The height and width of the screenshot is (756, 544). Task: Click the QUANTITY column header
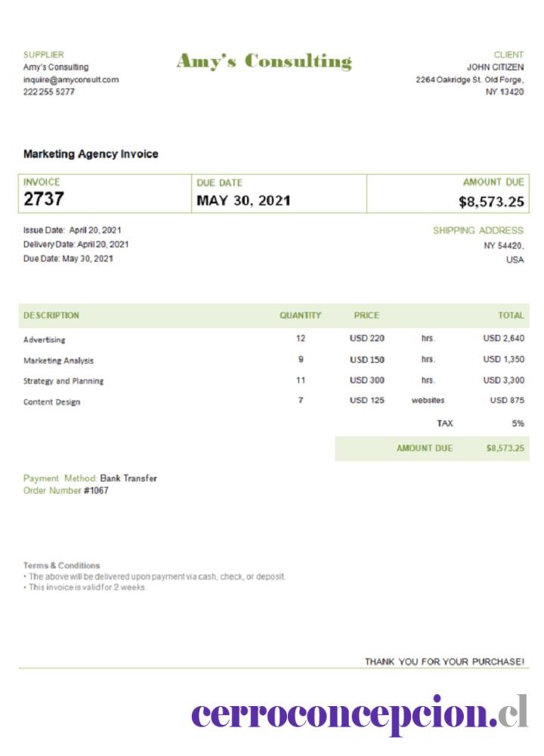[300, 315]
